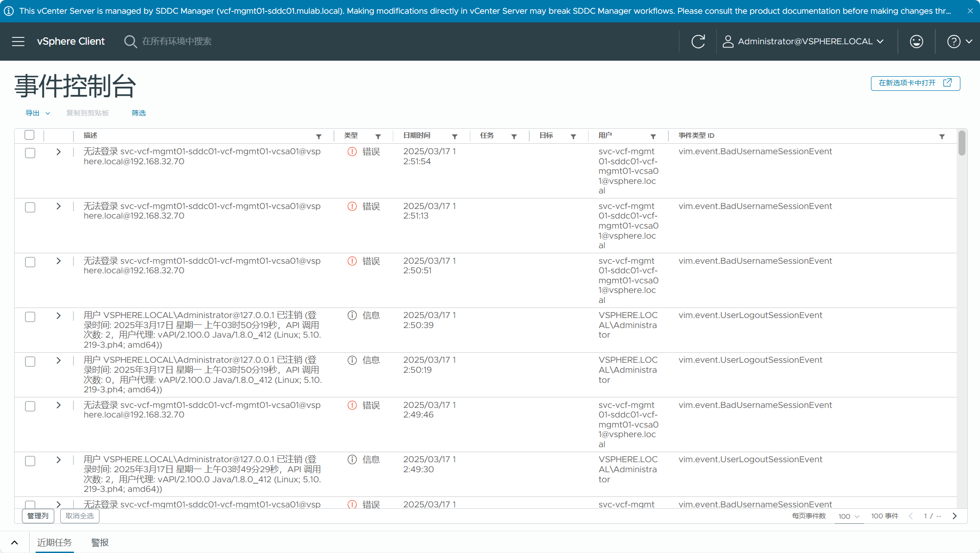Filter the 描述 column
Image resolution: width=980 pixels, height=553 pixels.
[x=319, y=136]
